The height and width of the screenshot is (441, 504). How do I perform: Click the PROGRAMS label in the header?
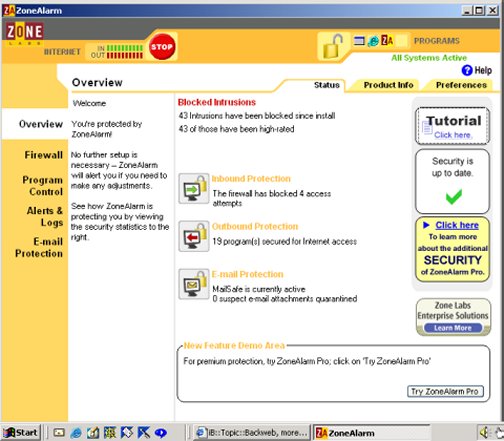pos(437,41)
